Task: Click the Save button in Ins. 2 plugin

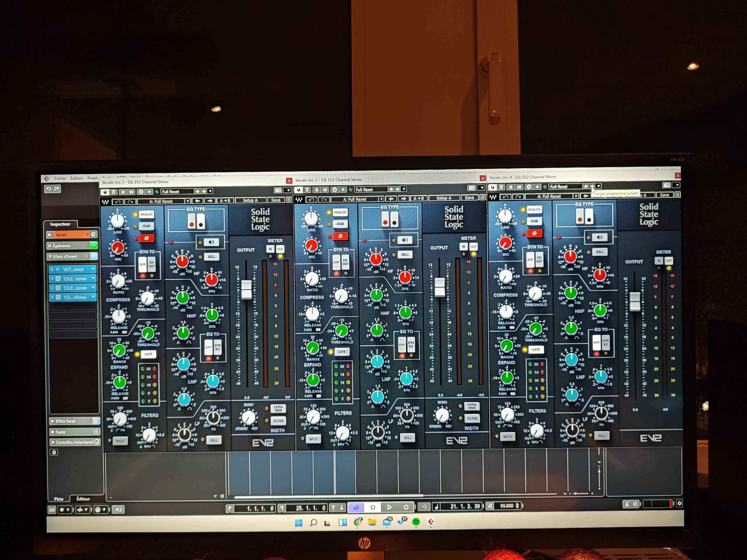Action: (x=469, y=198)
